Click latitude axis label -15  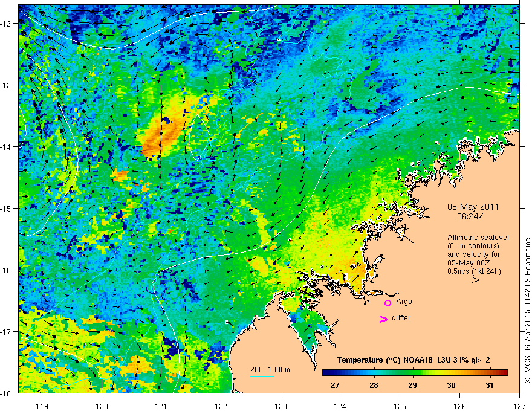(7, 208)
